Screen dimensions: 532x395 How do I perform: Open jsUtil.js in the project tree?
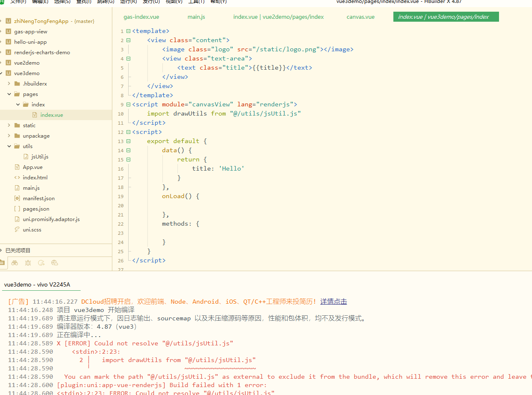point(40,157)
